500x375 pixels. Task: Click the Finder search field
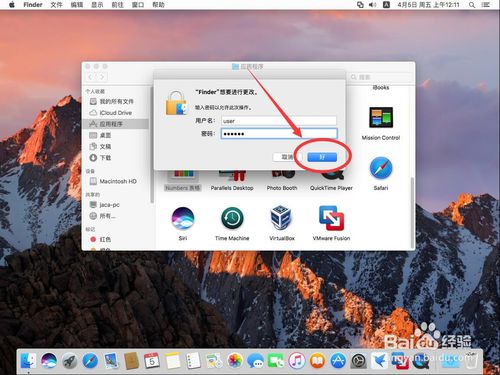click(x=381, y=77)
